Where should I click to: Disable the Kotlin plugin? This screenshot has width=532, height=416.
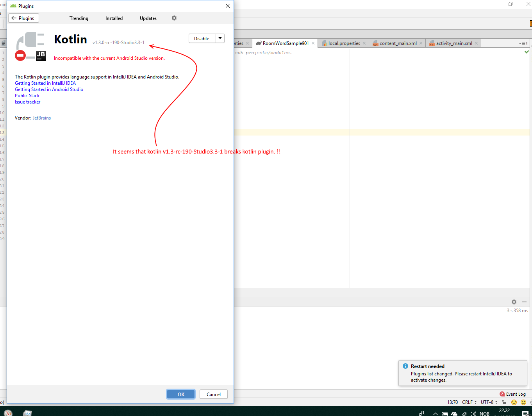(202, 38)
